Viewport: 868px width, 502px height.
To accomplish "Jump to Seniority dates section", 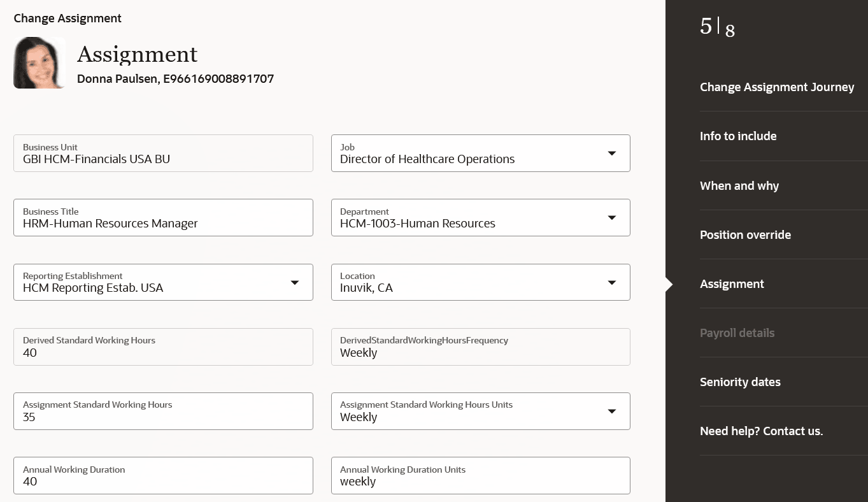I will pos(740,382).
